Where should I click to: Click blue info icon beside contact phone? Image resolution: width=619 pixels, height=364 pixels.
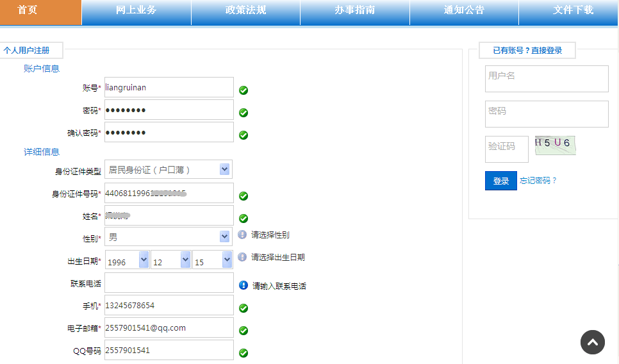pos(243,286)
